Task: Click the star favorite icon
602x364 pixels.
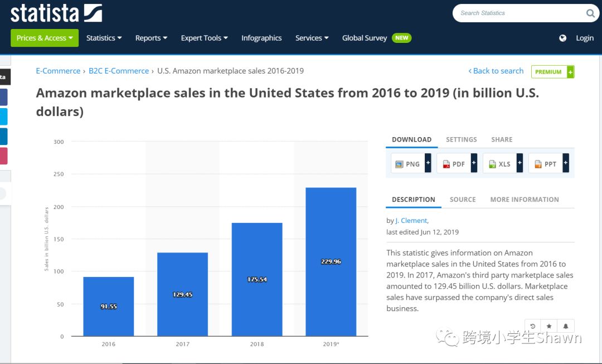Action: point(550,326)
